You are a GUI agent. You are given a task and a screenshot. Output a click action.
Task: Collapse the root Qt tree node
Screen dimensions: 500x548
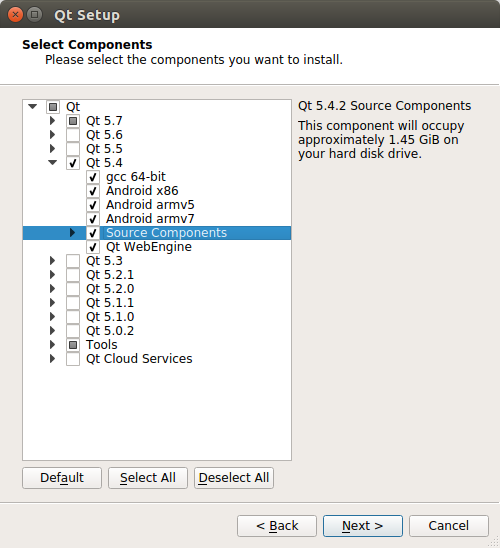point(32,107)
